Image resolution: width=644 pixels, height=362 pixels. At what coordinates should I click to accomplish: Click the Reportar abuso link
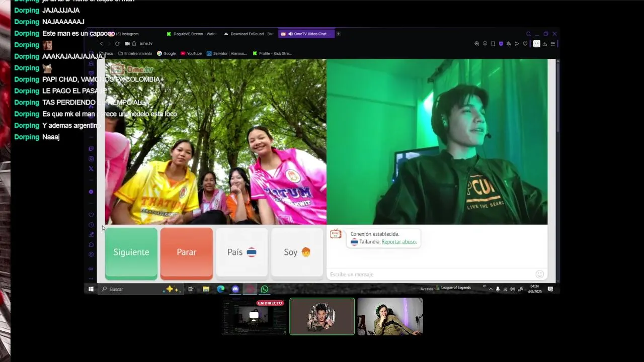(x=399, y=242)
